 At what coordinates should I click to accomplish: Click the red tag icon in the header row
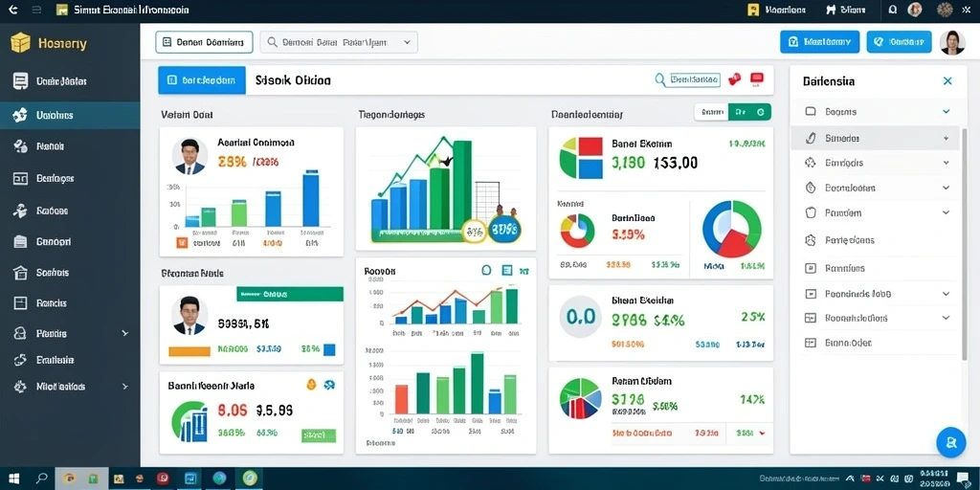coord(735,79)
